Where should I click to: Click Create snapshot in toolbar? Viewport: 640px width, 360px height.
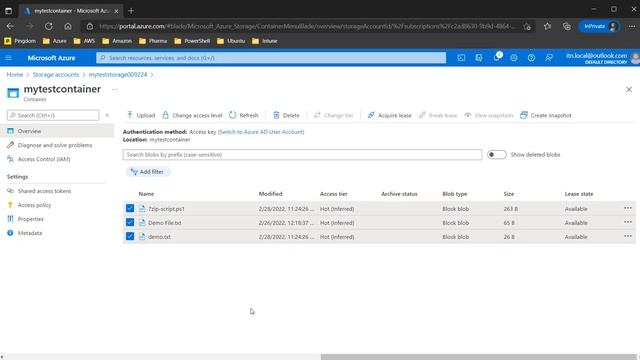pos(546,115)
